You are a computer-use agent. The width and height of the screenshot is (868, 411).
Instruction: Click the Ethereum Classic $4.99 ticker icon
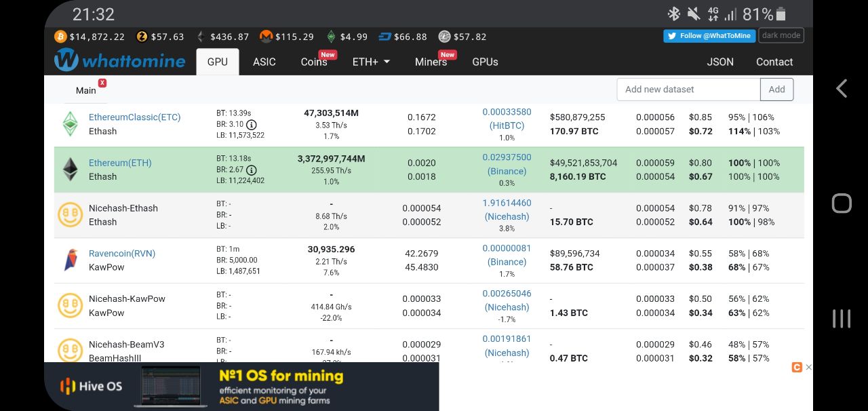point(331,37)
